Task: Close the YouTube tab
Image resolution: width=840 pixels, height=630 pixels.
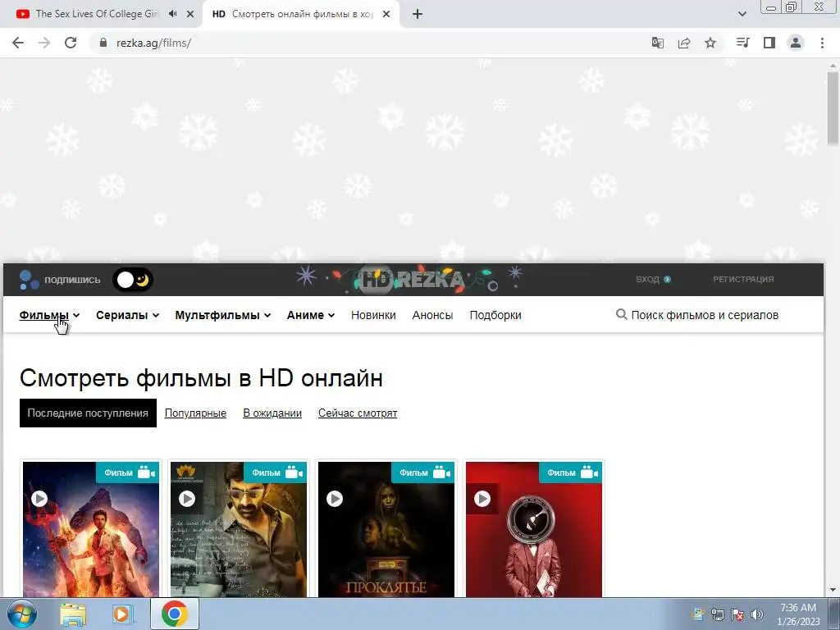Action: coord(190,14)
